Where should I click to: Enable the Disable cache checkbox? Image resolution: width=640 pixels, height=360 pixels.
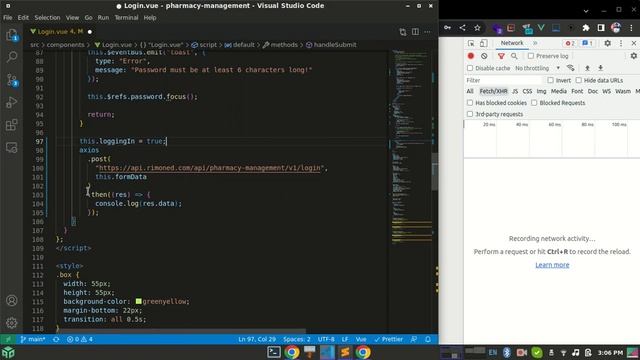[x=470, y=68]
